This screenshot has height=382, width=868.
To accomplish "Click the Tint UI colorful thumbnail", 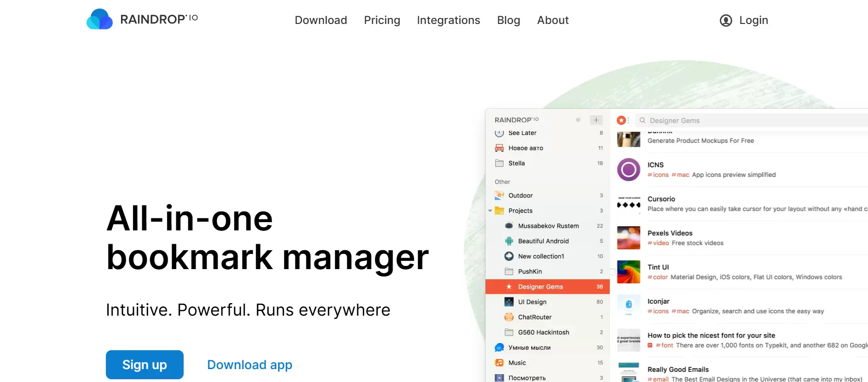I will (628, 272).
